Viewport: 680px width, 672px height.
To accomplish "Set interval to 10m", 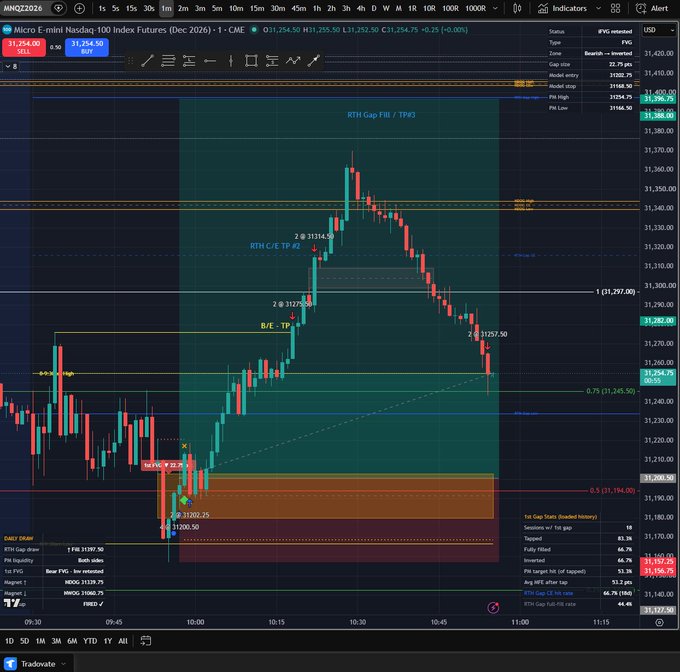I will [236, 8].
